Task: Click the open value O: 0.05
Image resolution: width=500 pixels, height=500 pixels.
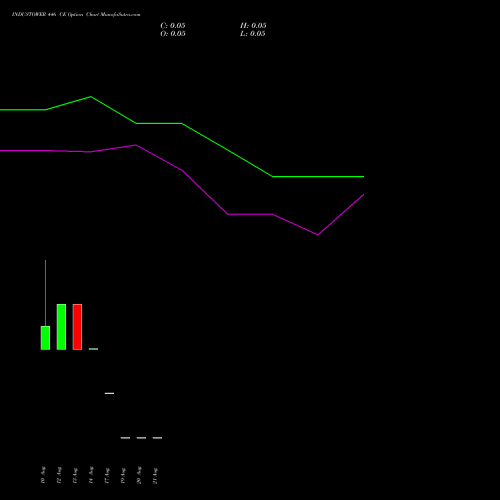Action: click(x=173, y=34)
